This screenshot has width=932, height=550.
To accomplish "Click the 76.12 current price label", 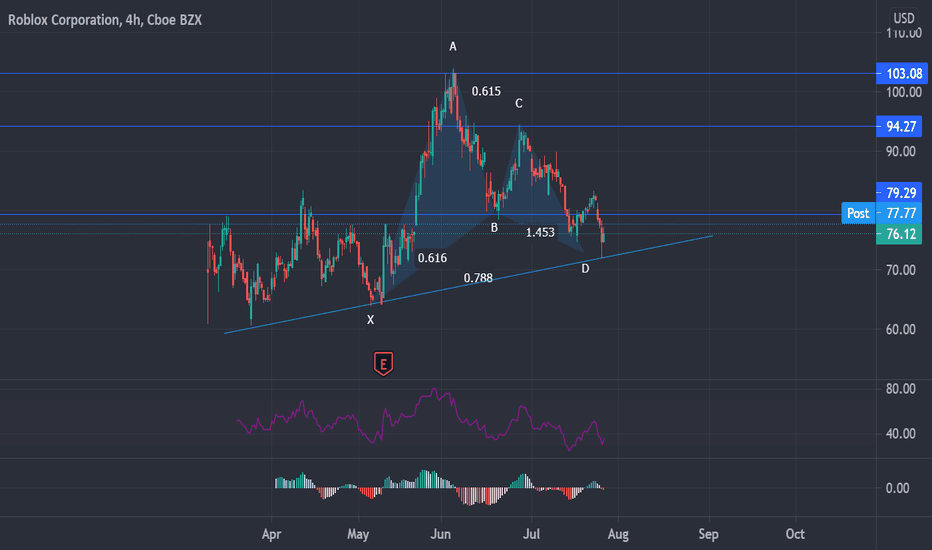I will (899, 234).
